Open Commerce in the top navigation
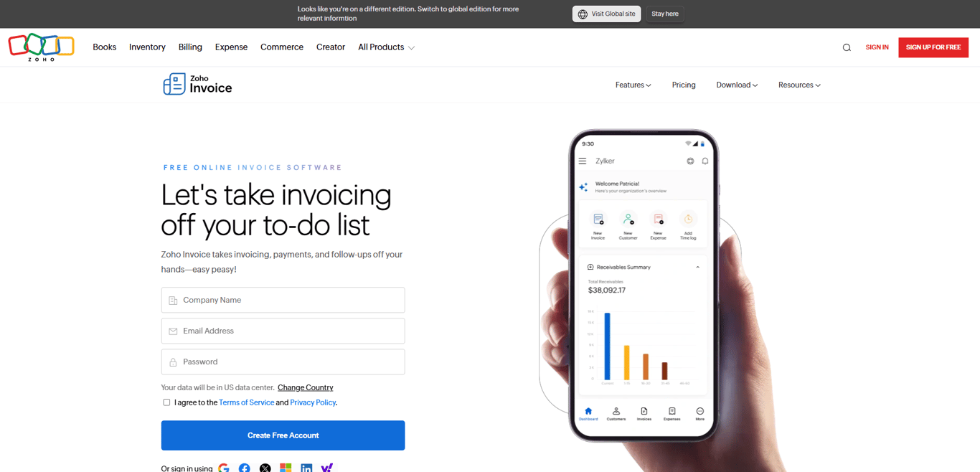 coord(282,47)
